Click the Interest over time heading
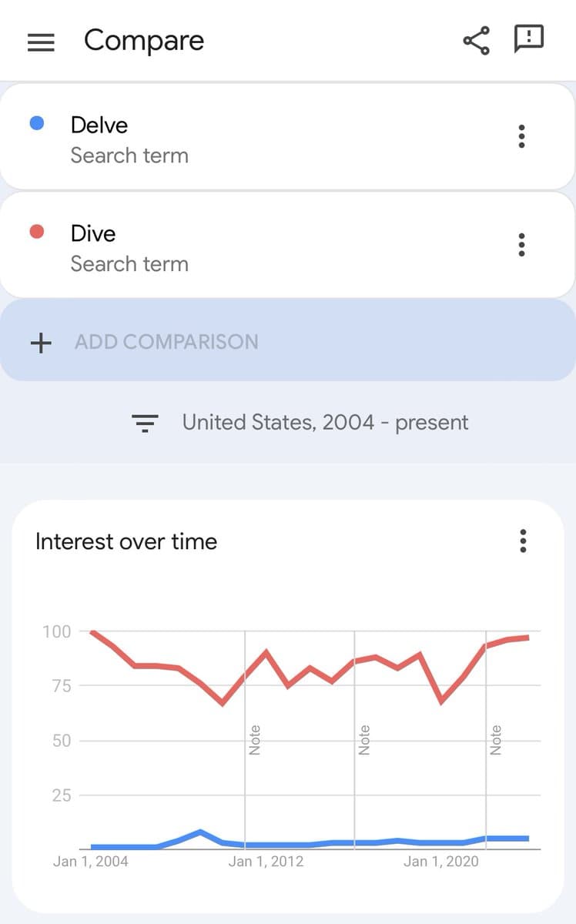The image size is (576, 924). 126,542
